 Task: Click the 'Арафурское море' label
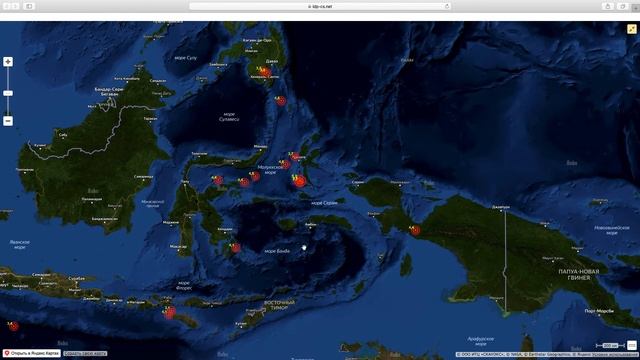pyautogui.click(x=481, y=341)
